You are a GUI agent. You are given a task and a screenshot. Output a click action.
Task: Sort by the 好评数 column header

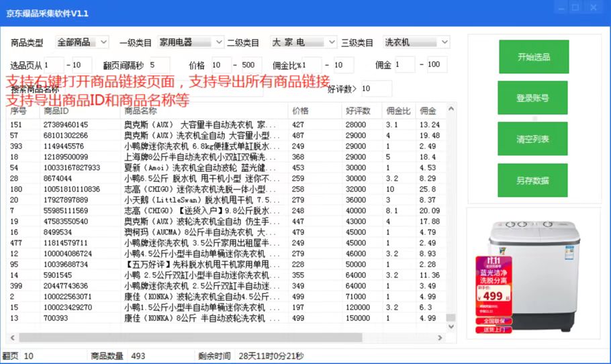[x=362, y=111]
